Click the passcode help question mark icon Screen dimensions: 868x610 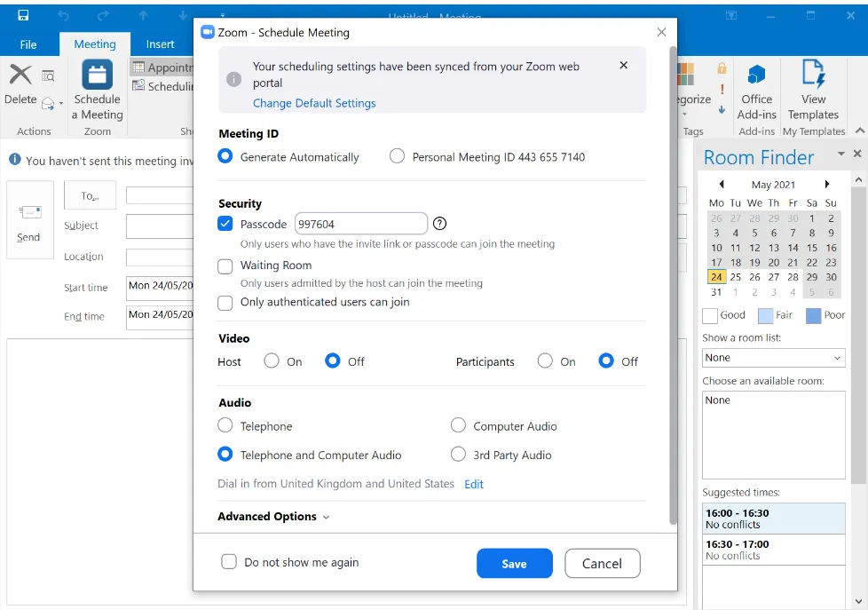(439, 224)
